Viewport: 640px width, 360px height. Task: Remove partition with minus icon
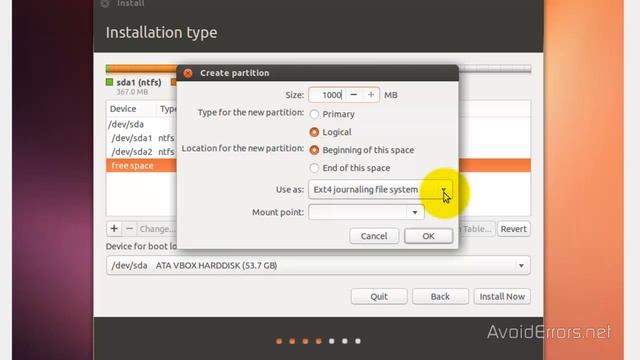tap(129, 229)
